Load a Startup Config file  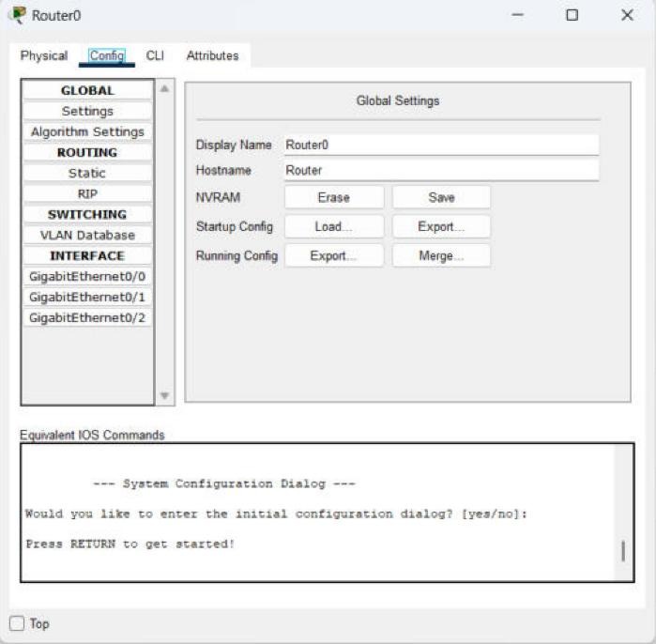point(334,226)
